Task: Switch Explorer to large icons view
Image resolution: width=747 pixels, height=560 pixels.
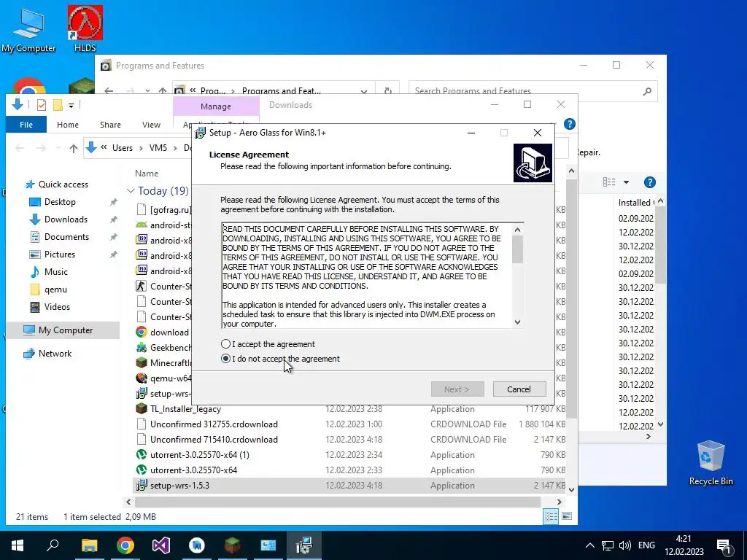Action: 567,516
